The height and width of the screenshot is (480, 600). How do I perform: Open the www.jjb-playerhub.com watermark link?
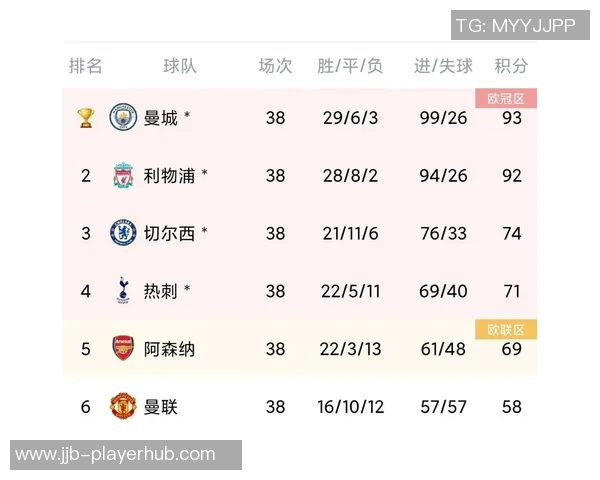(116, 455)
